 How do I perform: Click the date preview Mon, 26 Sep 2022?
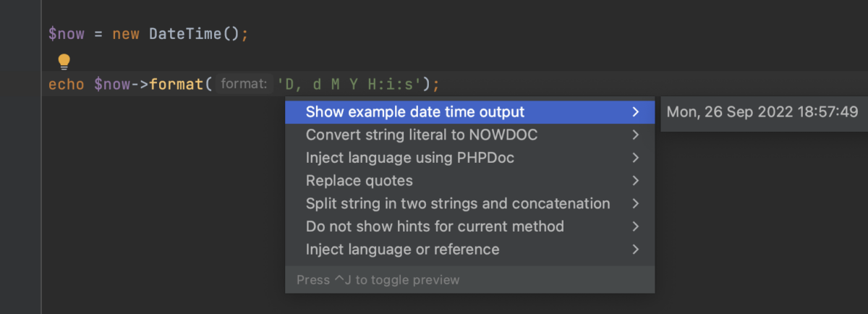762,112
